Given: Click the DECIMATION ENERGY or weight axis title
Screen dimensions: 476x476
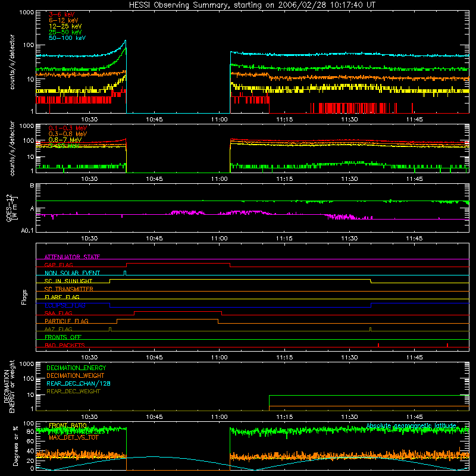Looking at the screenshot, I should click(9, 386).
